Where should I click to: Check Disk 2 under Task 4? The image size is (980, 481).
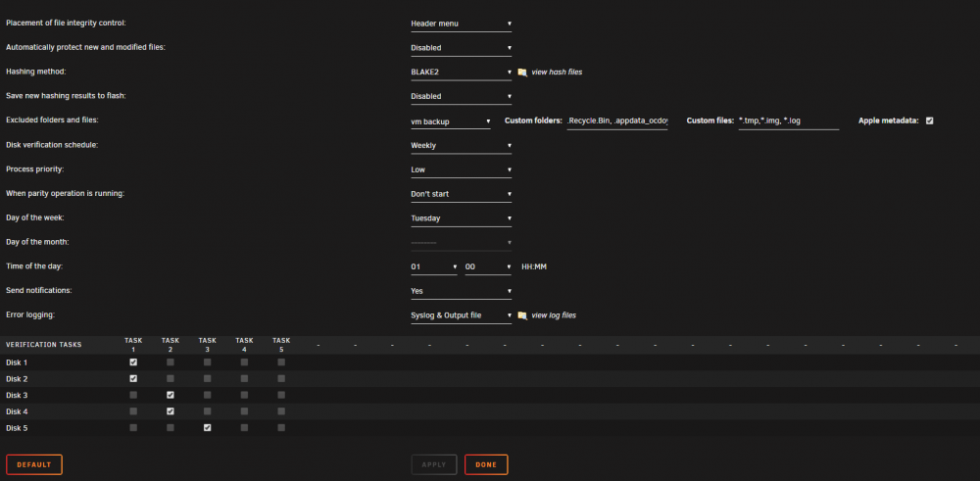pyautogui.click(x=244, y=378)
